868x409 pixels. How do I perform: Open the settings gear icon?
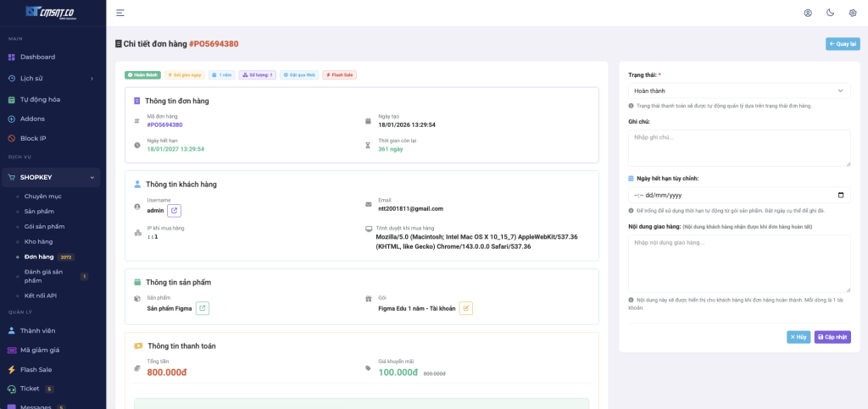[x=853, y=13]
